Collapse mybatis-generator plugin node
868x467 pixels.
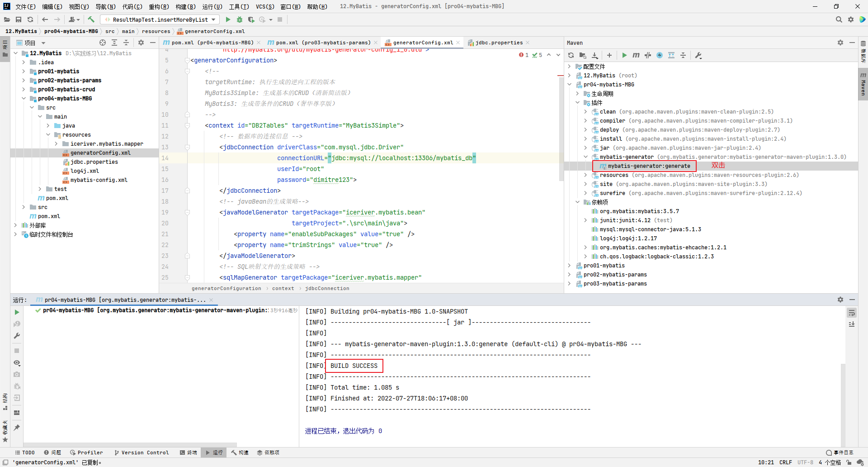tap(585, 157)
